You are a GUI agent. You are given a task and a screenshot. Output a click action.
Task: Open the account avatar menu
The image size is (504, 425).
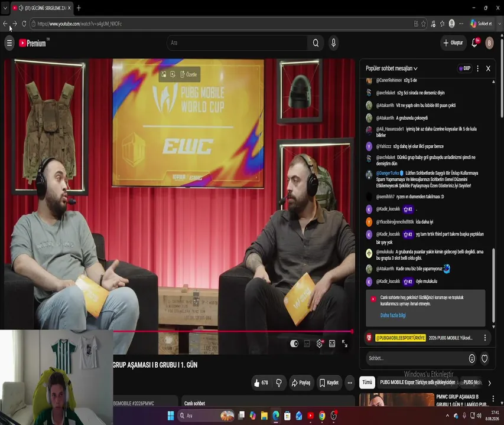489,42
